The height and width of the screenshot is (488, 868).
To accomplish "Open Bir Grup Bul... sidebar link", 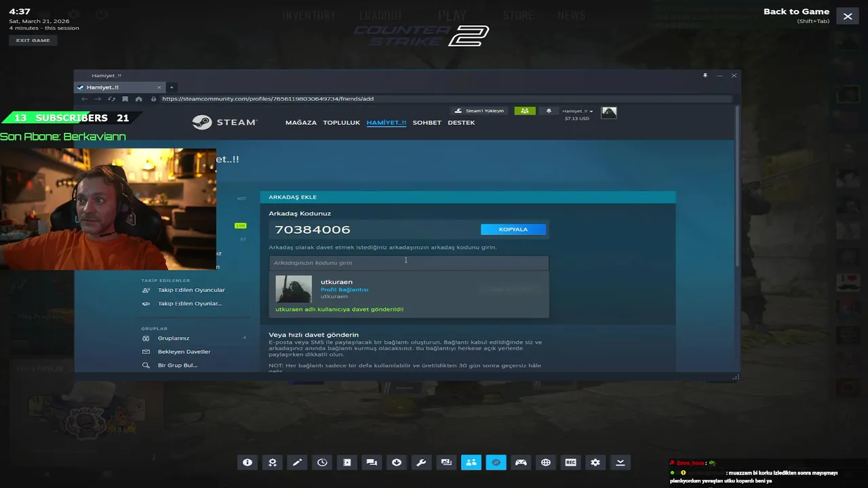I will [178, 365].
